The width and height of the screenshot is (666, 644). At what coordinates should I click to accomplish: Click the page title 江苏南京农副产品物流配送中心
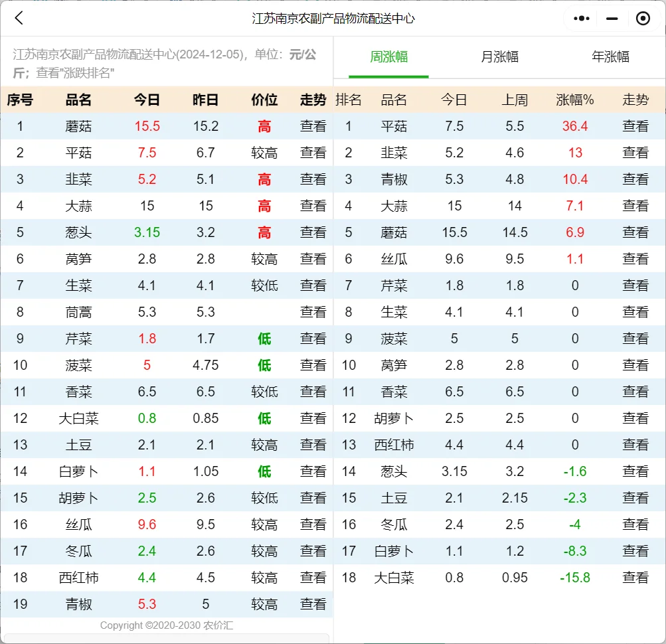tap(333, 19)
